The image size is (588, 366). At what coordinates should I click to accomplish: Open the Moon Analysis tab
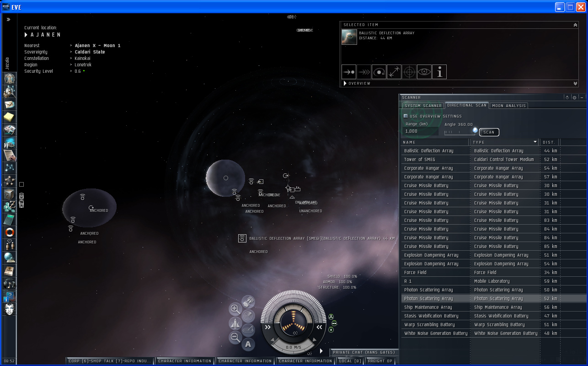point(509,106)
